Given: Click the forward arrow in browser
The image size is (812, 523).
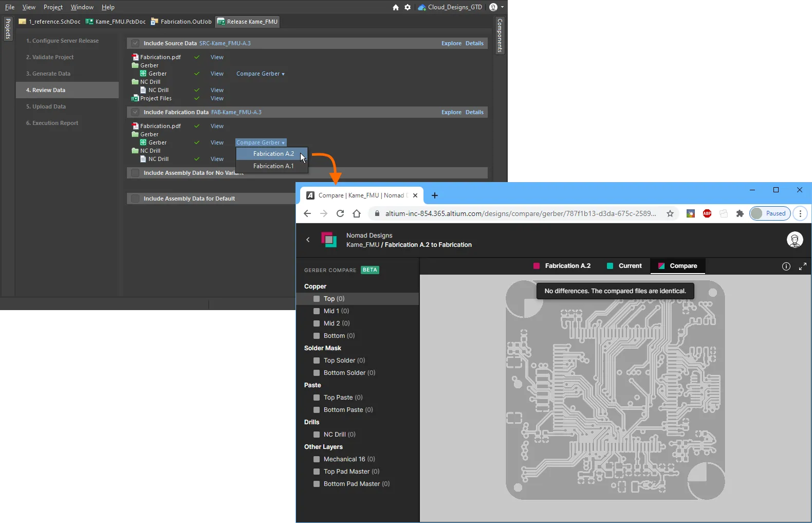Looking at the screenshot, I should (x=324, y=213).
